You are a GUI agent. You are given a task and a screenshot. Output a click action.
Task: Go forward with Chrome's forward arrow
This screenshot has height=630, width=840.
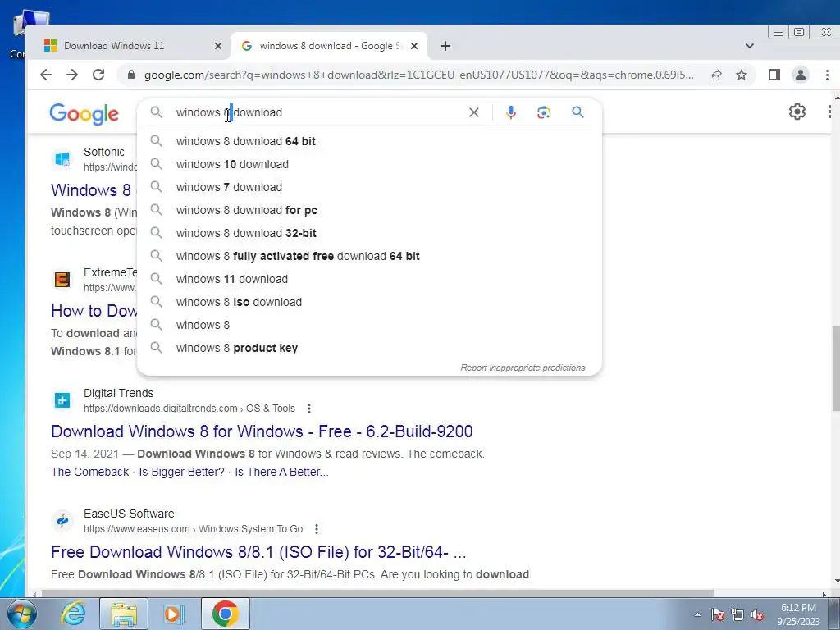72,75
